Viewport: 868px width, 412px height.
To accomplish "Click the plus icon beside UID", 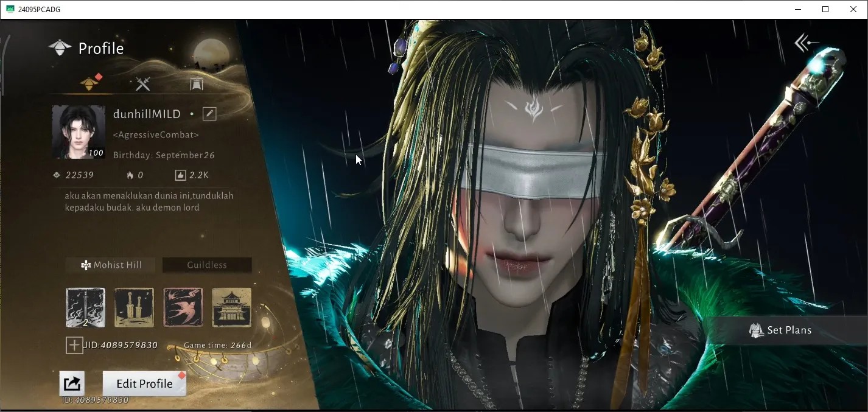I will [74, 346].
